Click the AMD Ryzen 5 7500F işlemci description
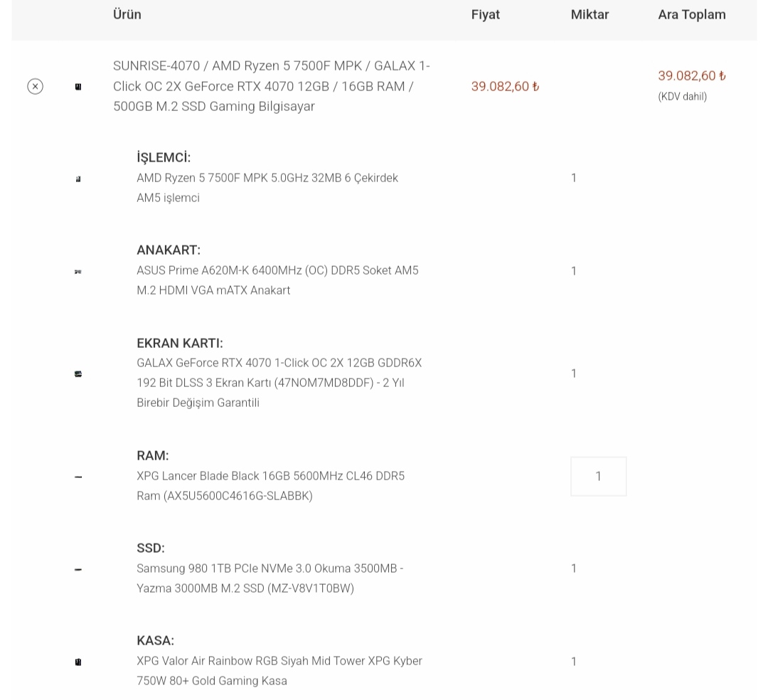The height and width of the screenshot is (700, 768). pyautogui.click(x=267, y=188)
